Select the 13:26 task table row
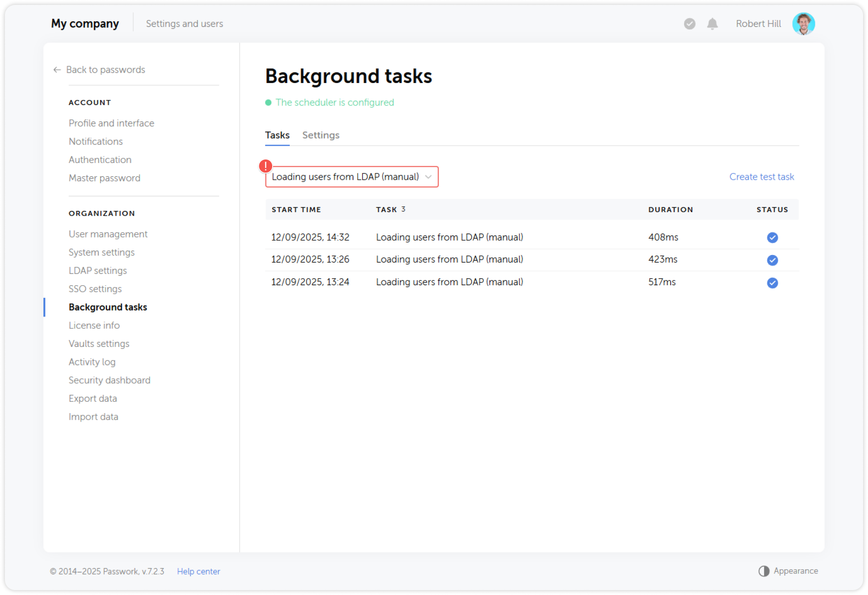 click(490, 260)
